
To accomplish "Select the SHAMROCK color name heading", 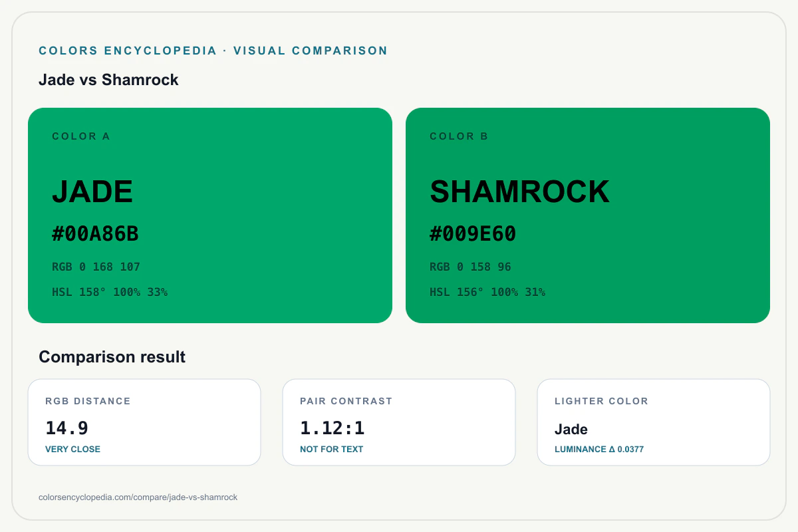I will tap(519, 192).
